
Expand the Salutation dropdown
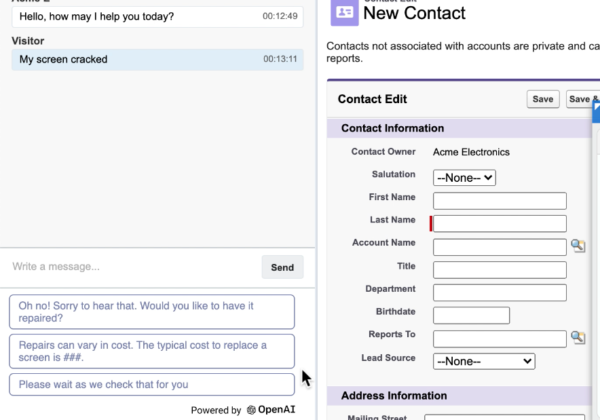point(464,178)
